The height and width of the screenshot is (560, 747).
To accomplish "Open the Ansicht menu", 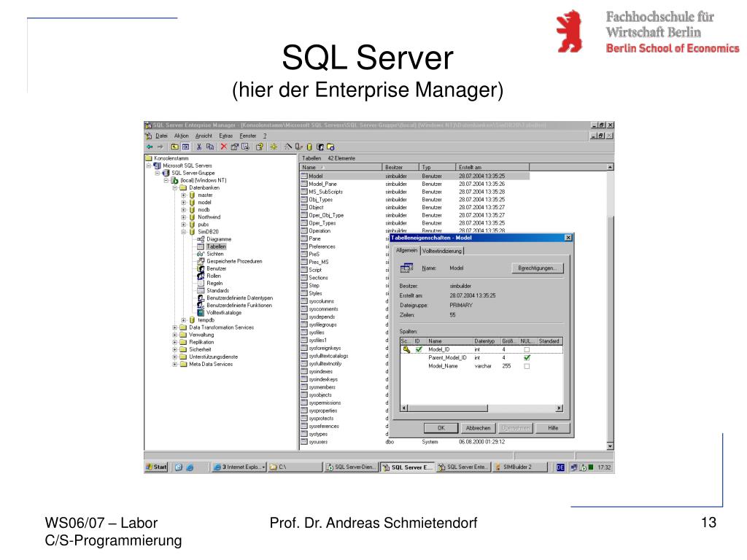I will pos(204,136).
